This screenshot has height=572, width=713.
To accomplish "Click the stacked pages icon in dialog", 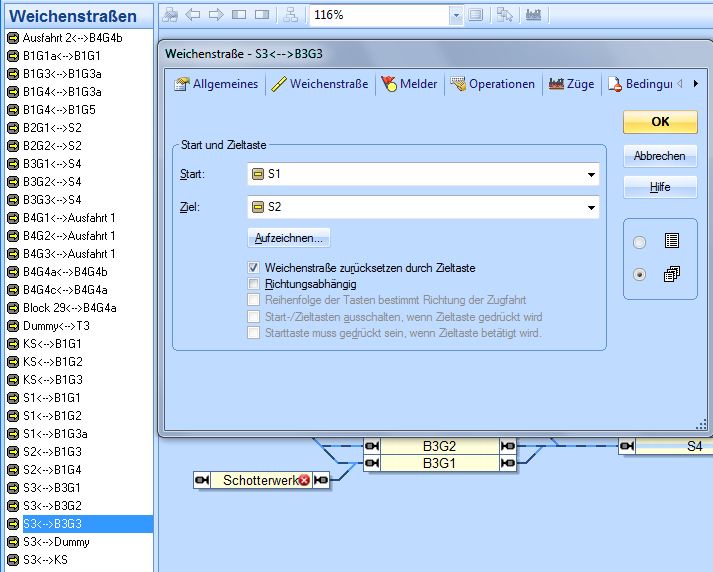I will click(x=672, y=274).
